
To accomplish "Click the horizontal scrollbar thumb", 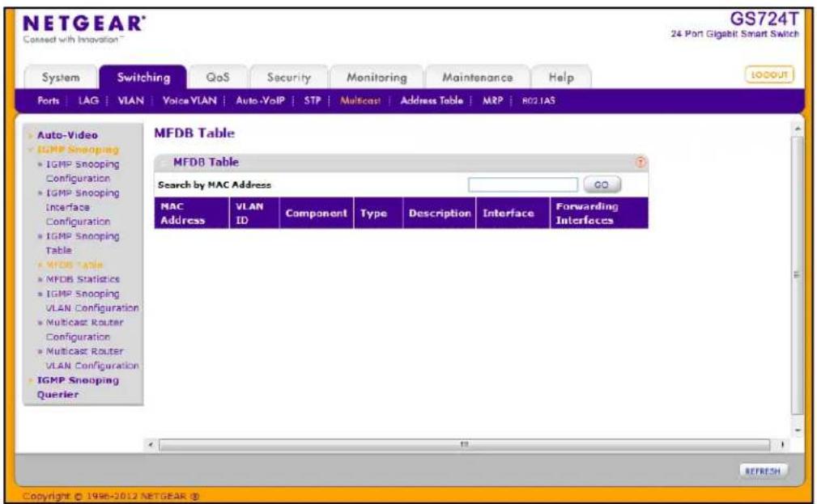I will tap(464, 445).
